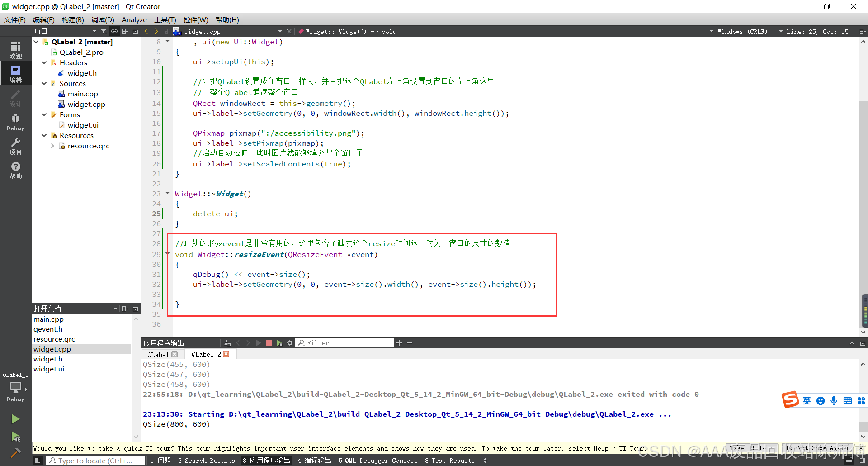Open the 8 Test Results pane
The image size is (868, 466).
450,461
